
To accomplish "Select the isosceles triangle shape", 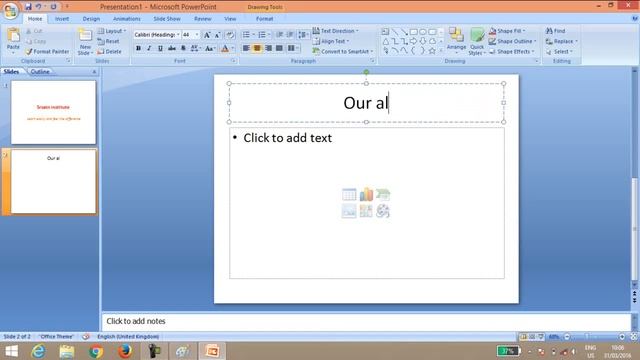I will coord(385,41).
